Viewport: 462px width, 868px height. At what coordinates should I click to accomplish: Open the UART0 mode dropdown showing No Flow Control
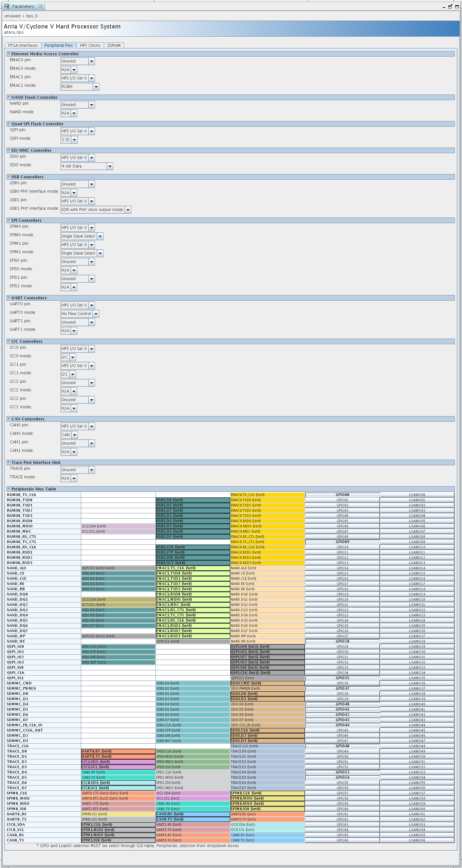[x=80, y=314]
